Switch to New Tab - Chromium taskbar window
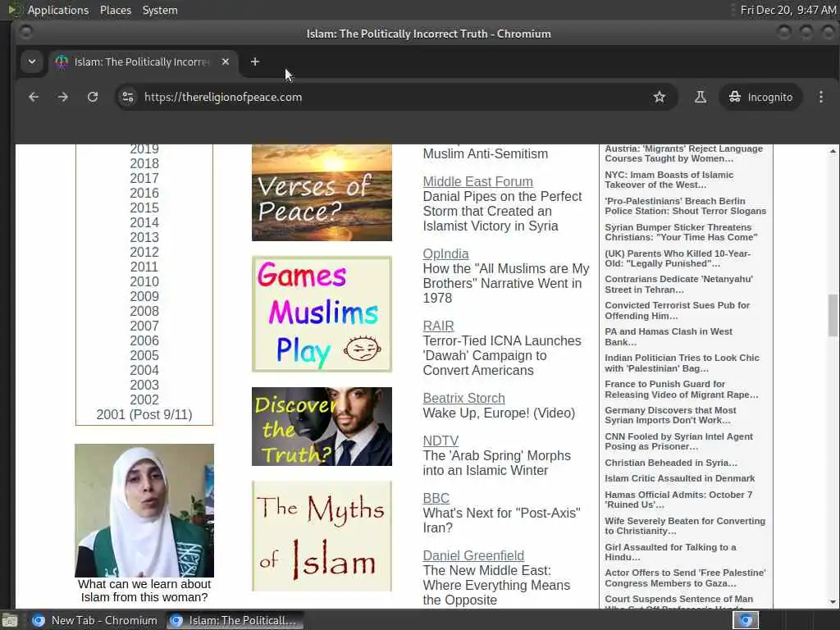The width and height of the screenshot is (840, 630). [94, 620]
